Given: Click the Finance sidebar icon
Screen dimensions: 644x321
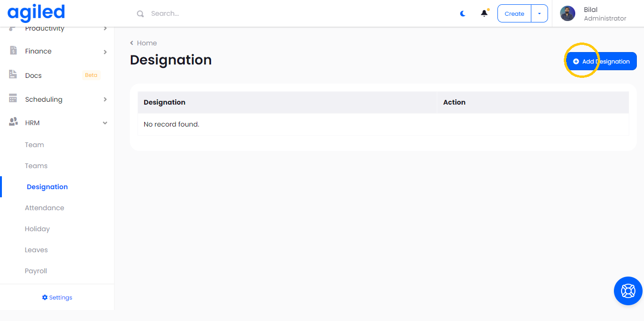Looking at the screenshot, I should coord(13,51).
